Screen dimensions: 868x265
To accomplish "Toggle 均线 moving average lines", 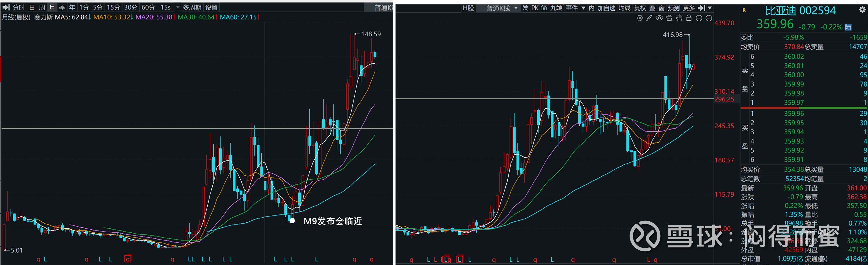I will (x=625, y=8).
